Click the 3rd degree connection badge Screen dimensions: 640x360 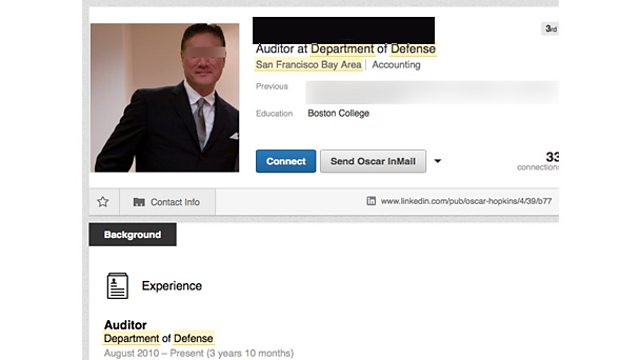[x=551, y=29]
